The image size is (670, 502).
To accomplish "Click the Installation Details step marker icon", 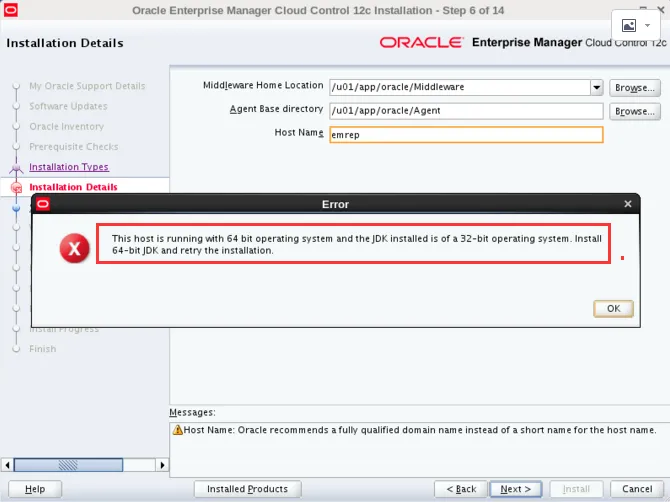I will [x=16, y=187].
